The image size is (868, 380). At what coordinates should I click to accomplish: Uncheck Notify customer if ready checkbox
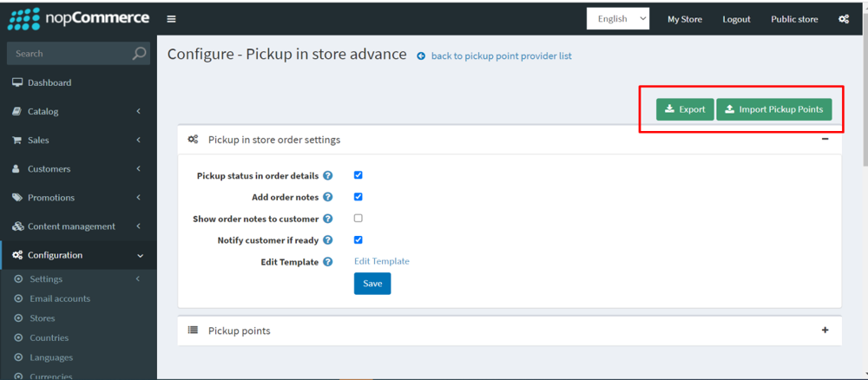[358, 239]
